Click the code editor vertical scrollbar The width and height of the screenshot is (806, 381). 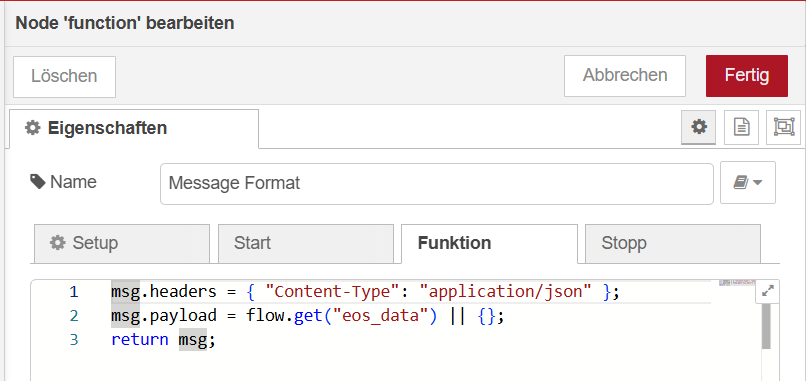pos(766,326)
